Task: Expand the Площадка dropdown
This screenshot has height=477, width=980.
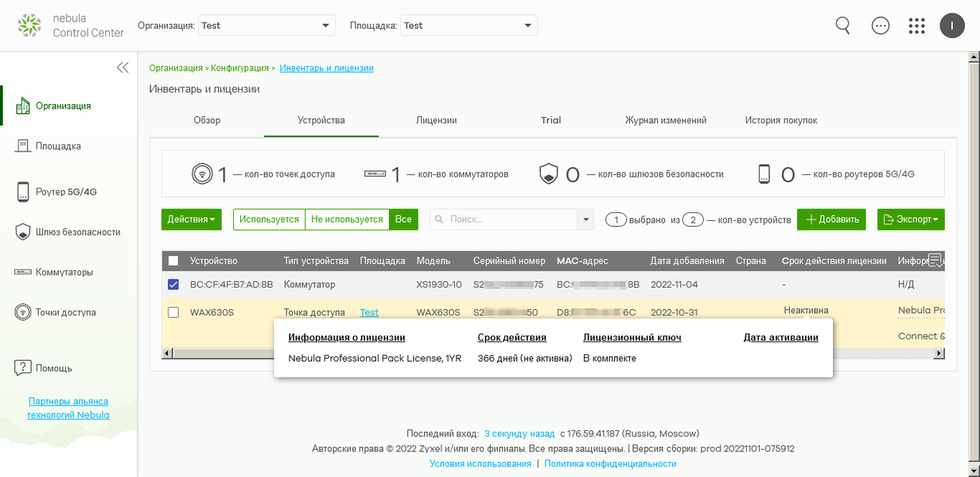Action: coord(469,25)
